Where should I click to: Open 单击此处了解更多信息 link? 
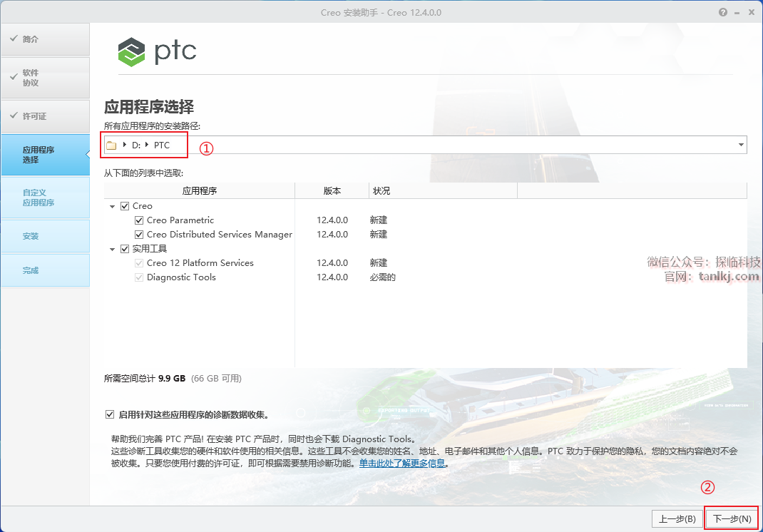pos(402,464)
